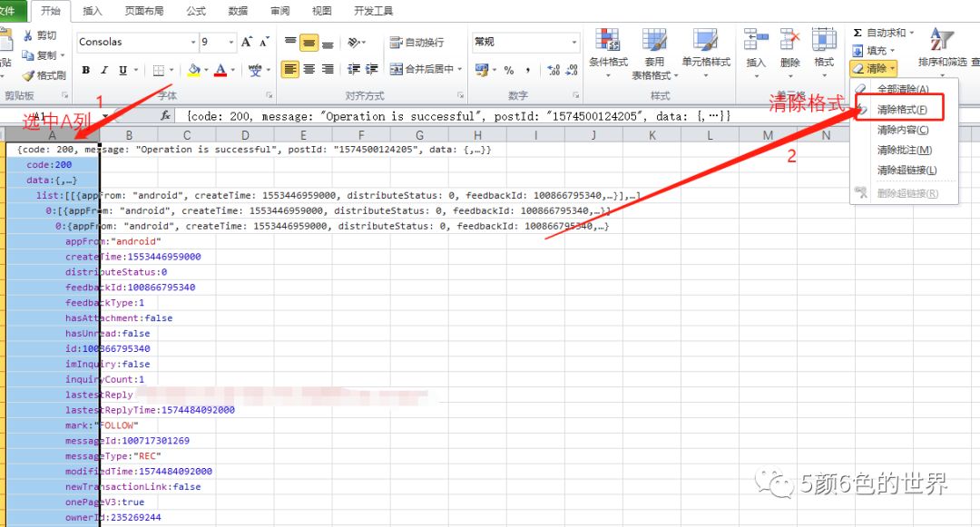Choose Clear Contents (清除内容)

[x=902, y=130]
